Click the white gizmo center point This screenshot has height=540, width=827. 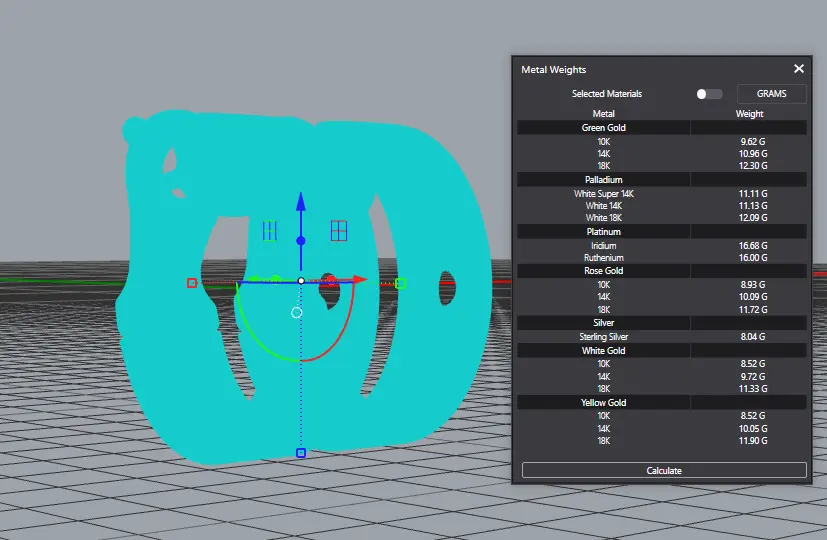[301, 281]
